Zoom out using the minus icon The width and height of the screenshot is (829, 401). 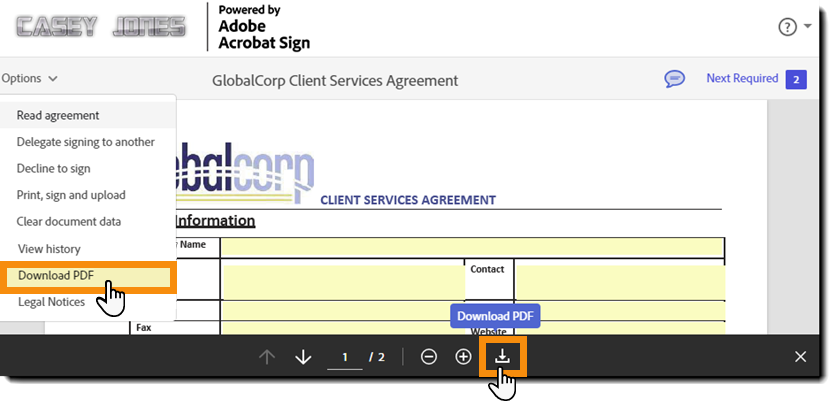click(429, 357)
